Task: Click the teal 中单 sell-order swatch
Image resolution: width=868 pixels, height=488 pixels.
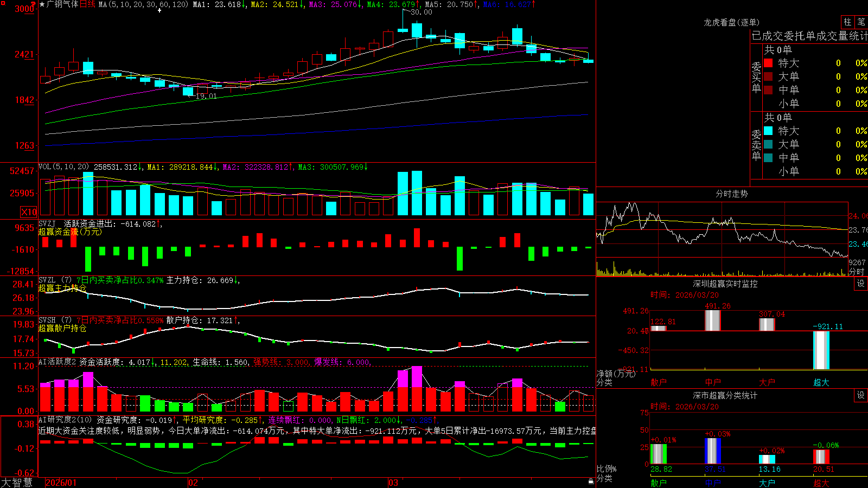Action: [x=768, y=158]
